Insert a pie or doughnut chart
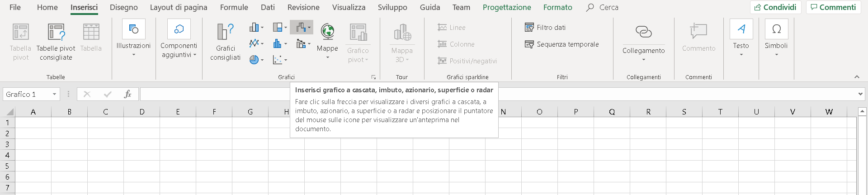Screen dimensions: 868x195 click(256, 60)
